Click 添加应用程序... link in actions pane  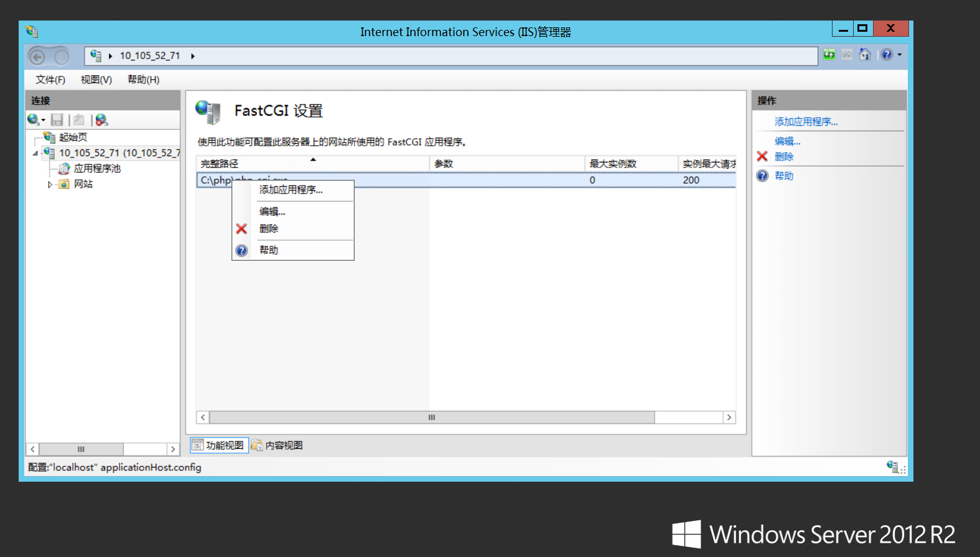[x=806, y=122]
